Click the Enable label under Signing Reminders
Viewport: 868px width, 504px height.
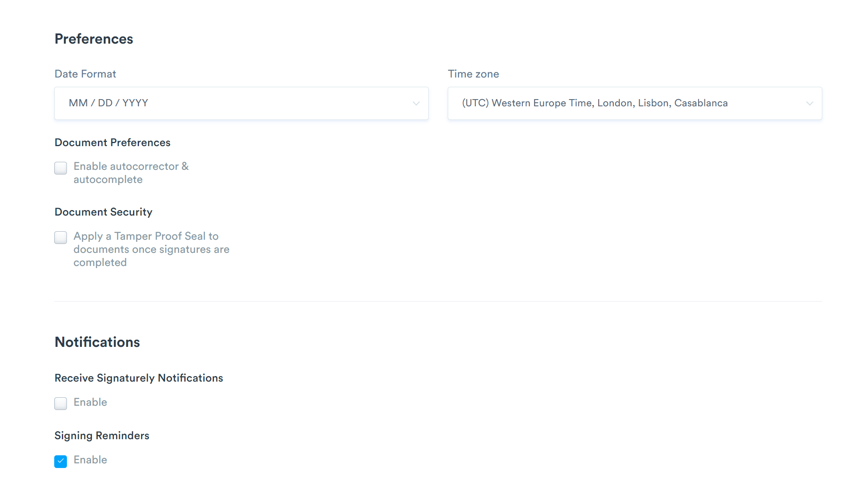[90, 460]
